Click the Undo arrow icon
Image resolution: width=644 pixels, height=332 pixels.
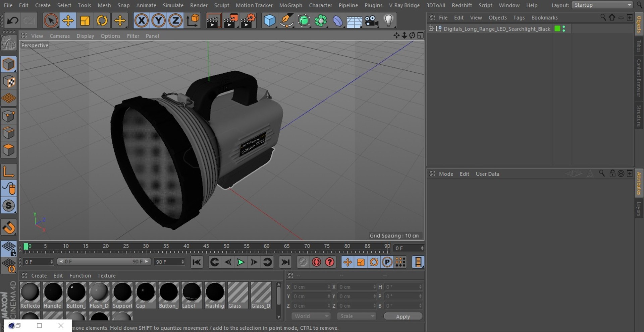click(13, 21)
